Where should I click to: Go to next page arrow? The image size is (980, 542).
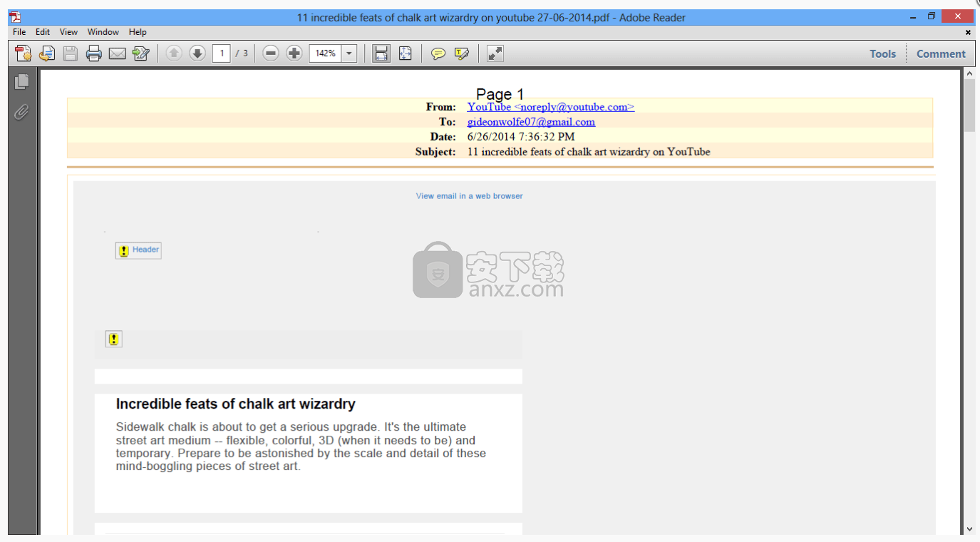click(x=197, y=53)
